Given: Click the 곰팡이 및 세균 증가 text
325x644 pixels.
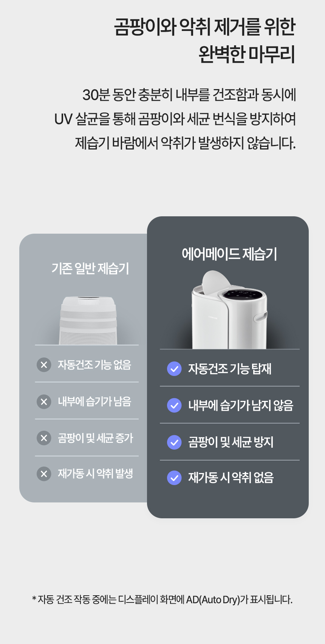Looking at the screenshot, I should [x=95, y=438].
